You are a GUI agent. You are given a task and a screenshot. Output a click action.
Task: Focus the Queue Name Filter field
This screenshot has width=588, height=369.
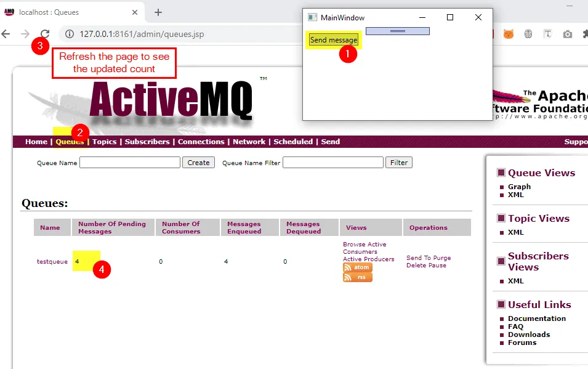click(x=333, y=163)
